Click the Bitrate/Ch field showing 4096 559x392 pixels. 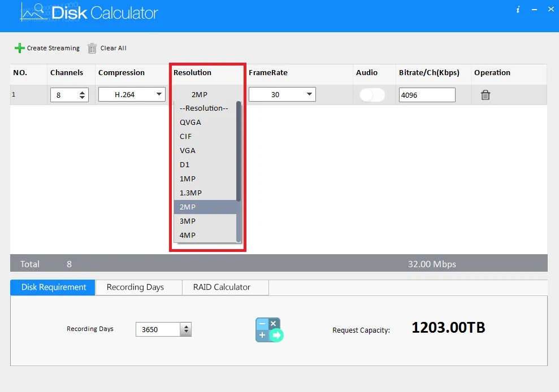click(427, 95)
